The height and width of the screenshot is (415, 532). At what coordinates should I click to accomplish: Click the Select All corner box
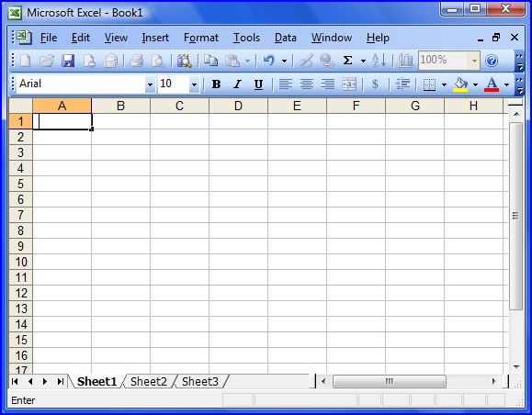[20, 106]
